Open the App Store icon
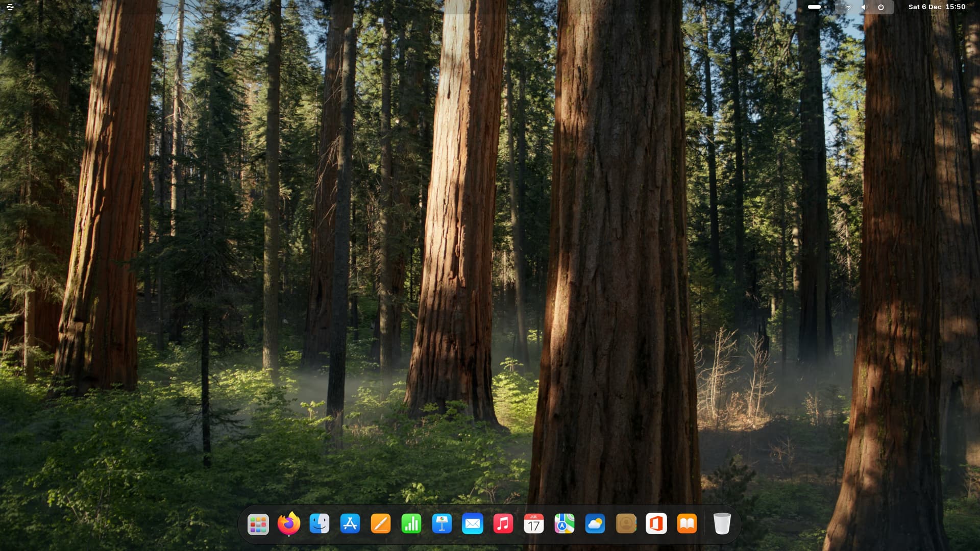Viewport: 980px width, 551px height. pos(350,524)
